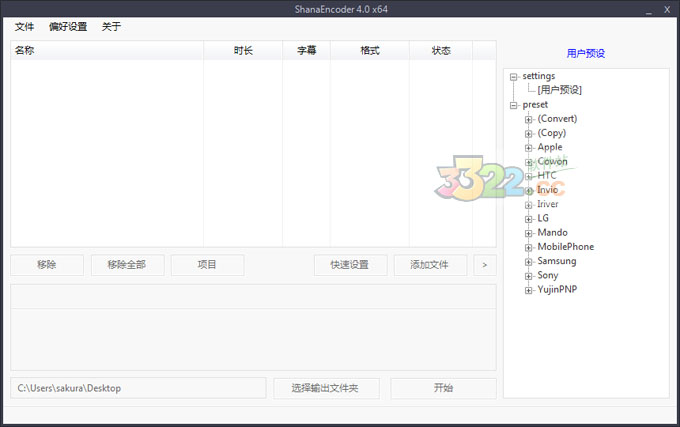This screenshot has width=680, height=427.
Task: Select the Invio tree item label
Action: [547, 190]
